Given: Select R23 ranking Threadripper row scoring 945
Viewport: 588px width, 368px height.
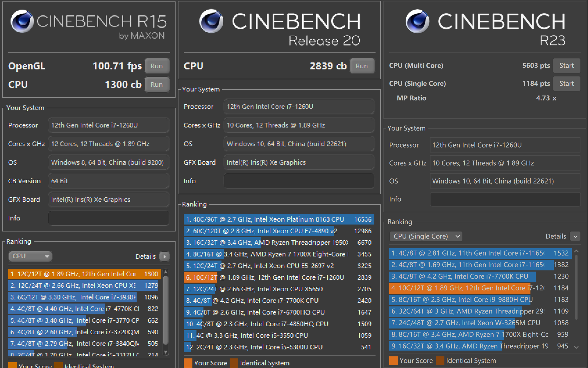Looking at the screenshot, I should pos(480,346).
